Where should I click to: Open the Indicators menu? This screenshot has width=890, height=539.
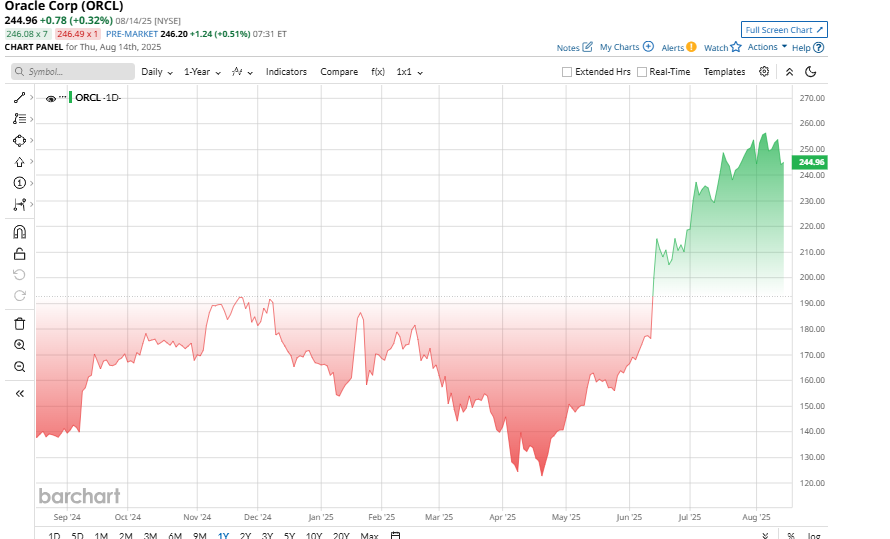click(286, 72)
